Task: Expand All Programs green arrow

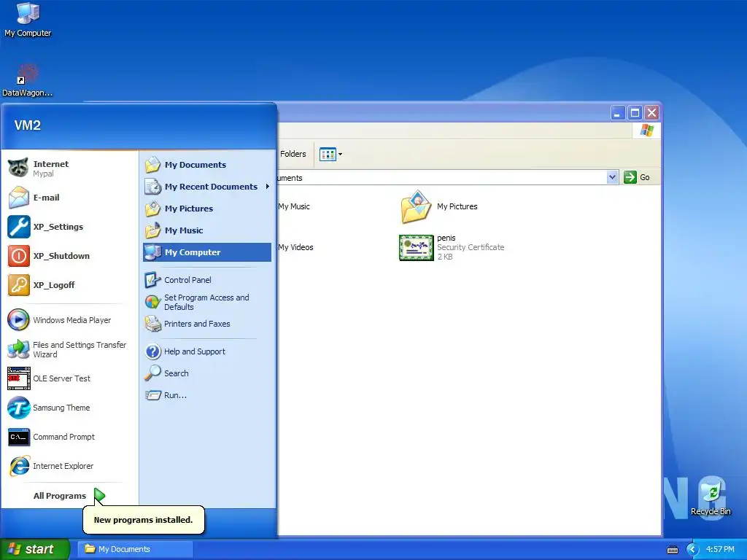Action: tap(99, 496)
